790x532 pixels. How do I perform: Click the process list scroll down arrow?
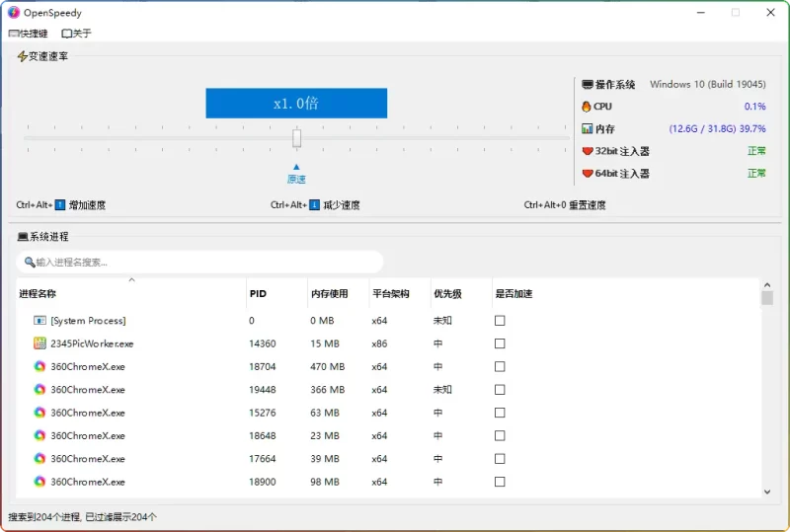pos(767,492)
